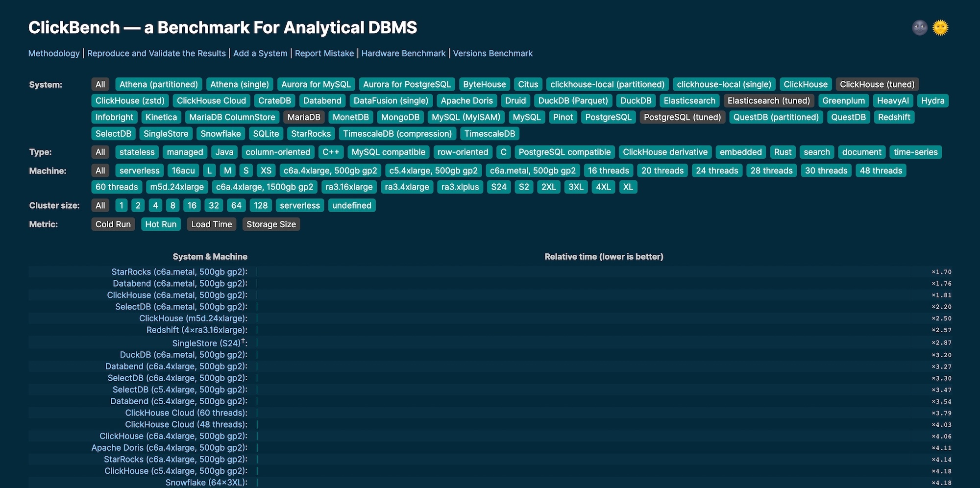Click All in the Type filter row
Image resolution: width=980 pixels, height=488 pixels.
[100, 152]
